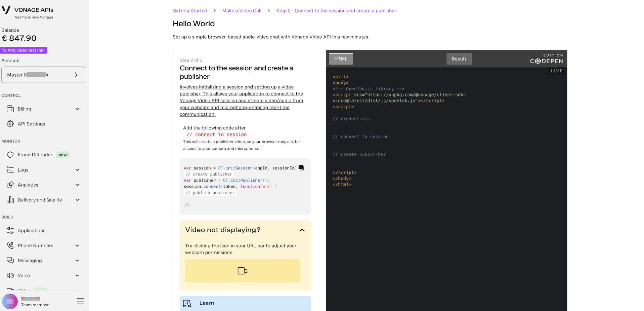Click the webcam camera icon
644x311 pixels.
[x=242, y=271]
